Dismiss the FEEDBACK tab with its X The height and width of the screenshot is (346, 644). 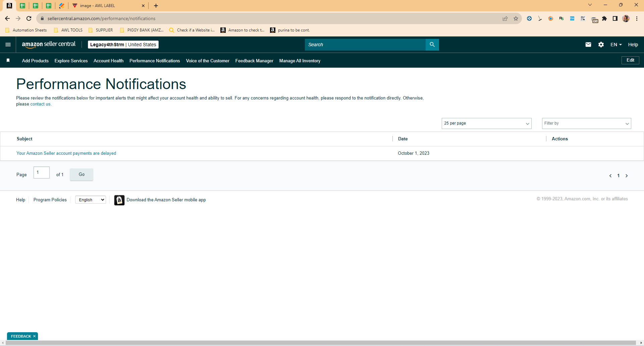click(34, 336)
